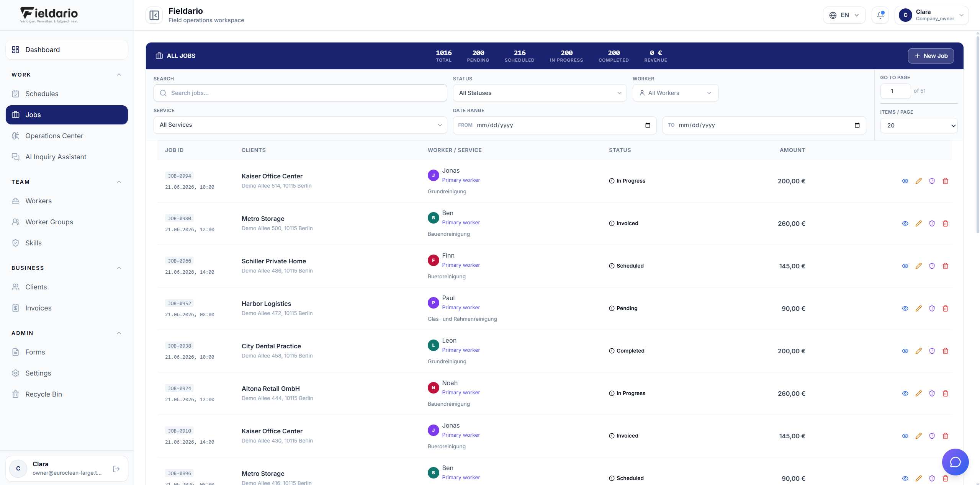Delete the City Dental Practice job
The width and height of the screenshot is (980, 485).
[945, 351]
